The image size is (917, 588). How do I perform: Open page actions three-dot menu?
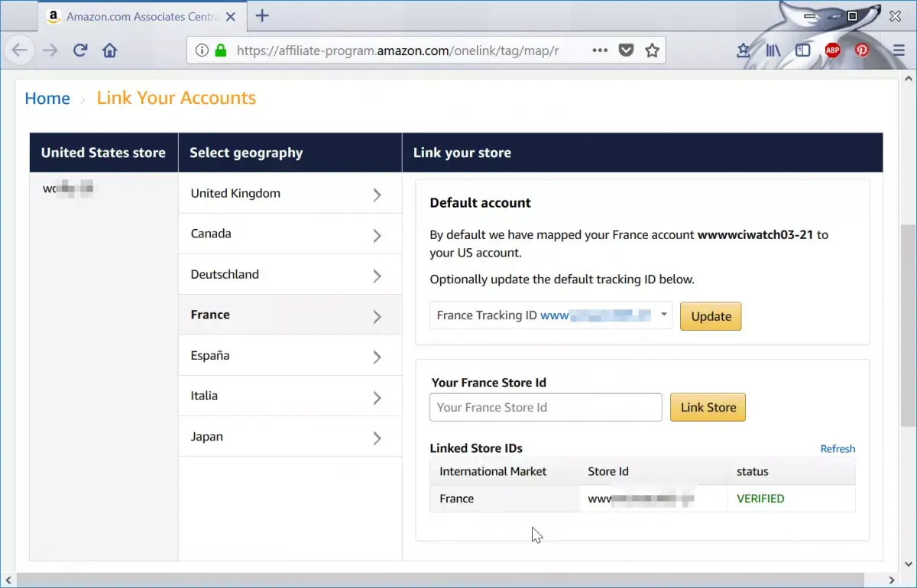click(x=601, y=50)
